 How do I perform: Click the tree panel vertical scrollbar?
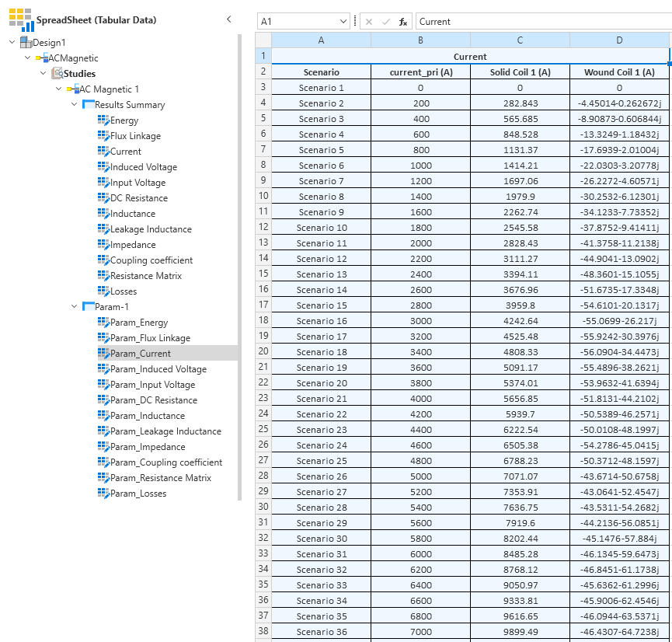pos(239,267)
